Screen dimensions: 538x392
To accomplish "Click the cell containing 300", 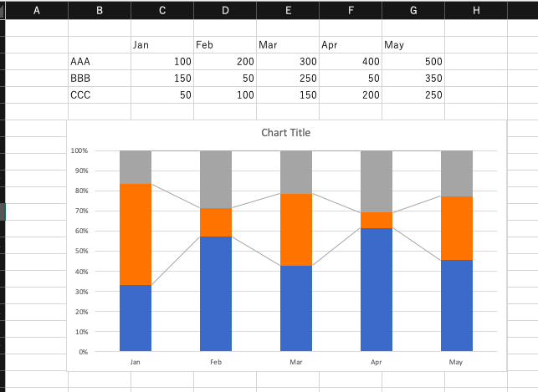I will (x=288, y=62).
